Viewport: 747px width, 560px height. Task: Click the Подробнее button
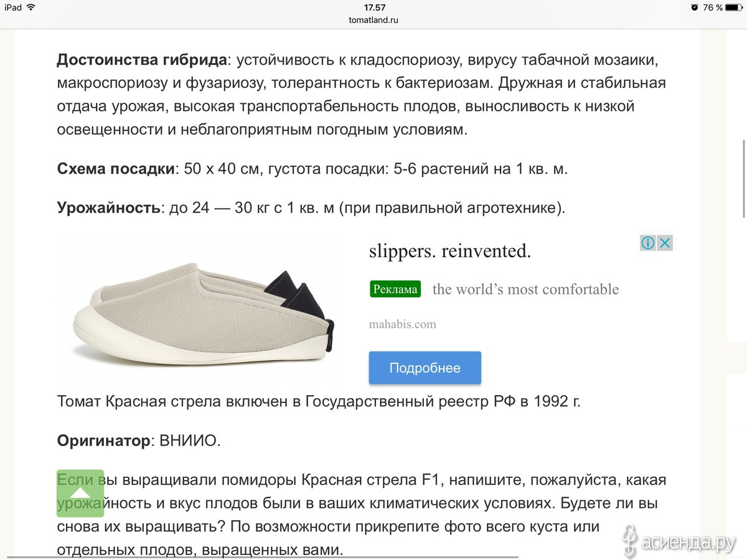point(425,368)
